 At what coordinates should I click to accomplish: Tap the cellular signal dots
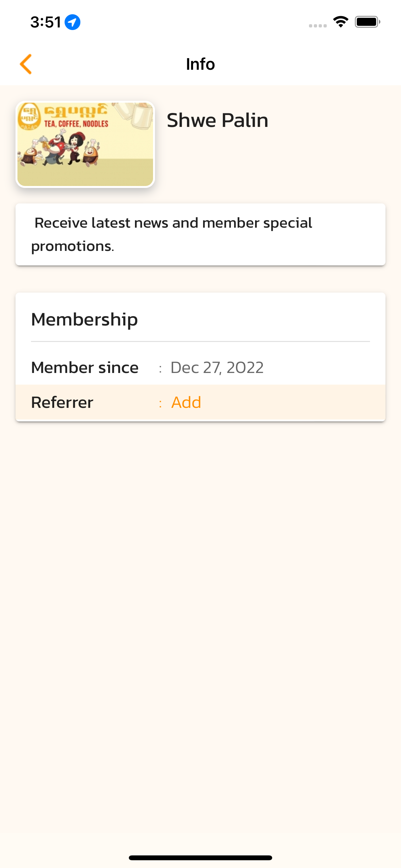(318, 26)
